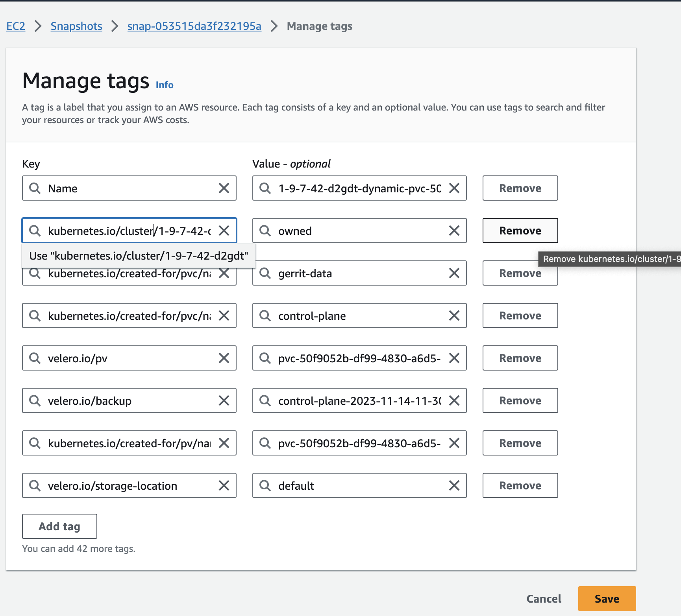Cancel managing tags
681x616 pixels.
click(x=544, y=599)
